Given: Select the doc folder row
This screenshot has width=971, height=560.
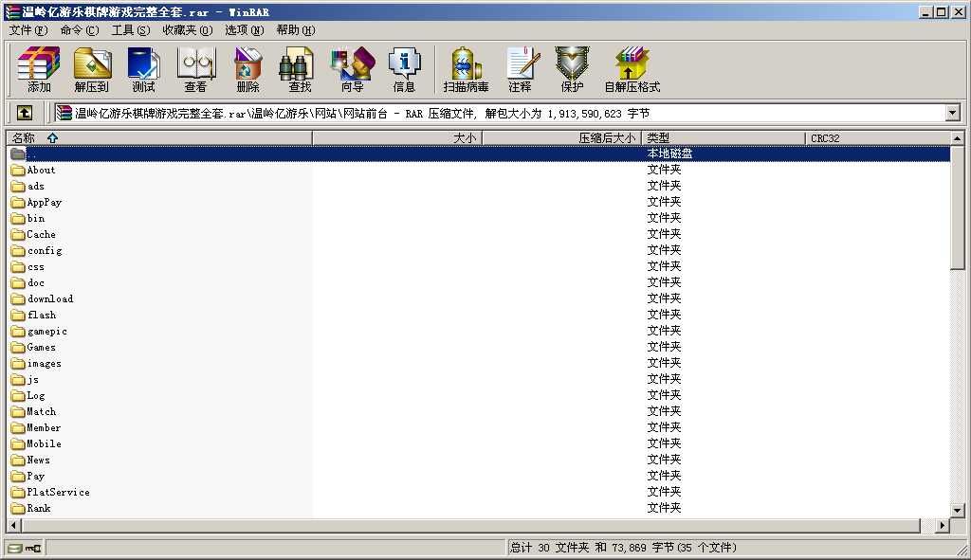Looking at the screenshot, I should click(479, 282).
